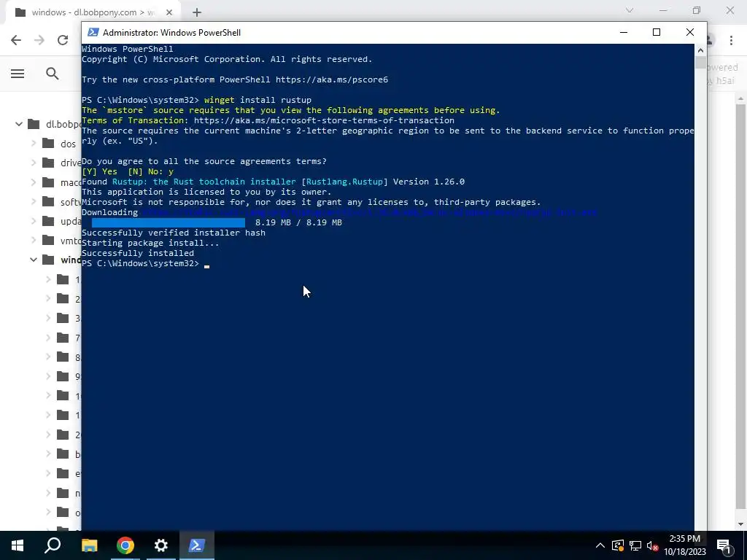The width and height of the screenshot is (747, 560).
Task: Open the hamburger menu on the bobpony page
Action: click(18, 74)
